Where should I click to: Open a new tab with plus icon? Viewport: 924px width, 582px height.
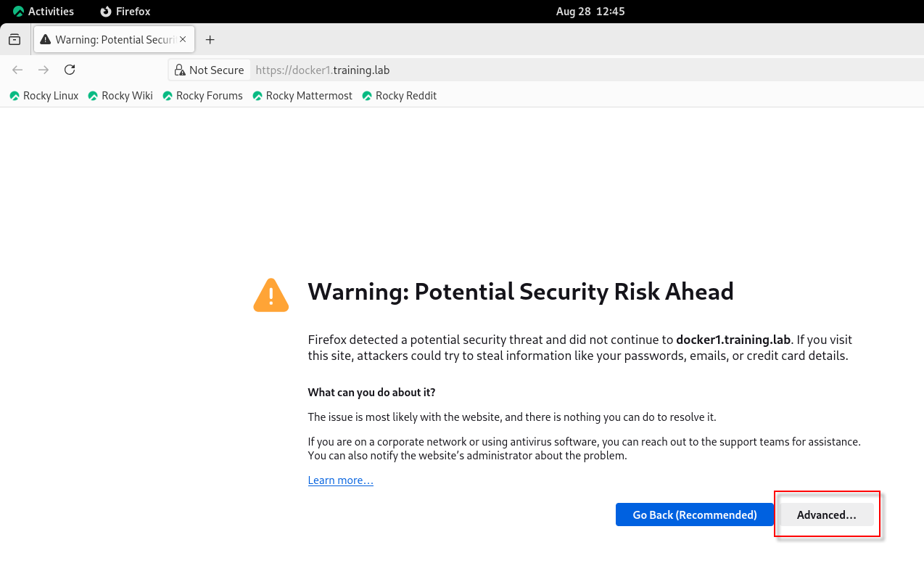pyautogui.click(x=210, y=40)
